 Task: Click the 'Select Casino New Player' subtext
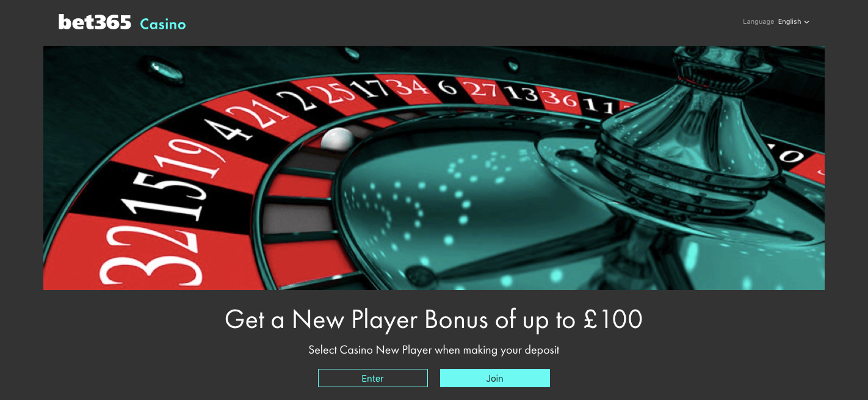coord(433,351)
